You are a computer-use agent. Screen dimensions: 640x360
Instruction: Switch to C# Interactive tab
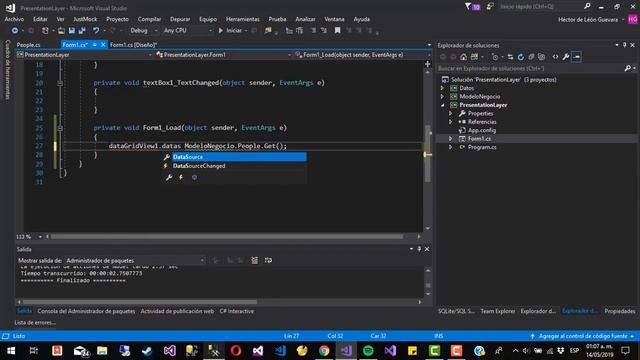[237, 311]
